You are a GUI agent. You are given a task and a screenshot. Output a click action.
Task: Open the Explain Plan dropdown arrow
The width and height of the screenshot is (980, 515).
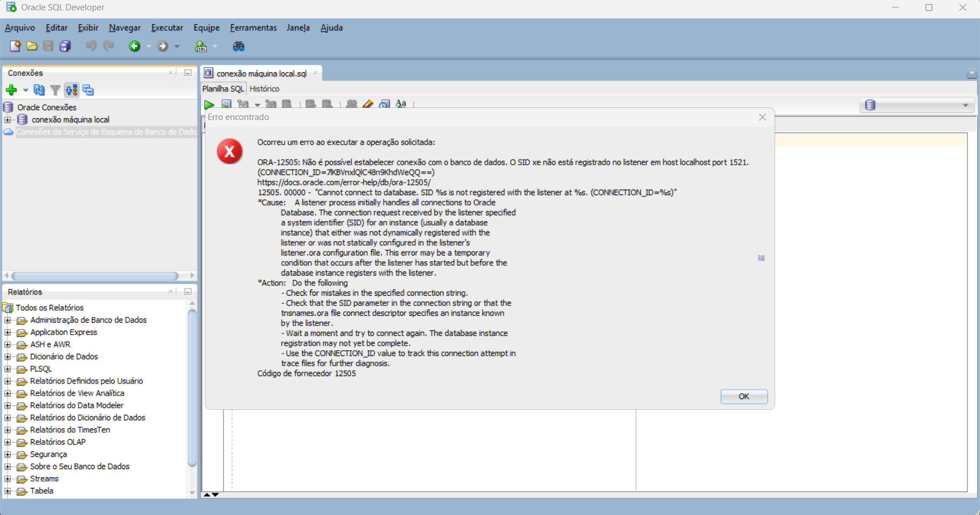coord(258,104)
